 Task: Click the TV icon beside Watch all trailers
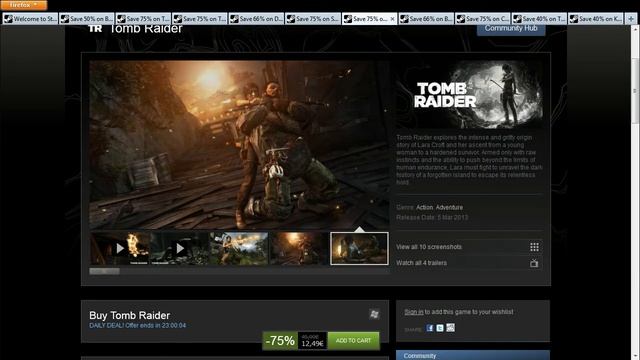tap(534, 263)
